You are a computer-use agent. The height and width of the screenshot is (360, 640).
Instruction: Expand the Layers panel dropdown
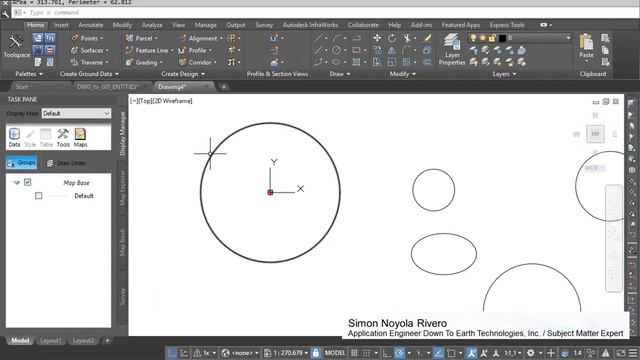[x=504, y=74]
